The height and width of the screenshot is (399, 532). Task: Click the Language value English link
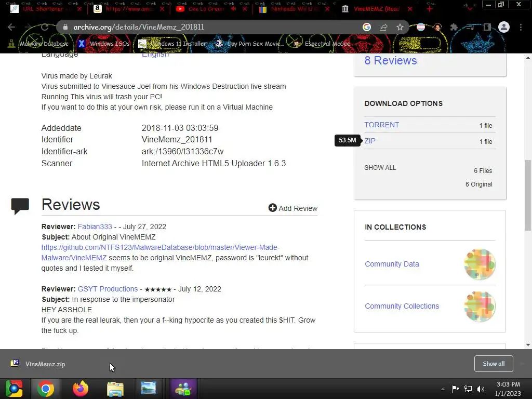(x=155, y=55)
